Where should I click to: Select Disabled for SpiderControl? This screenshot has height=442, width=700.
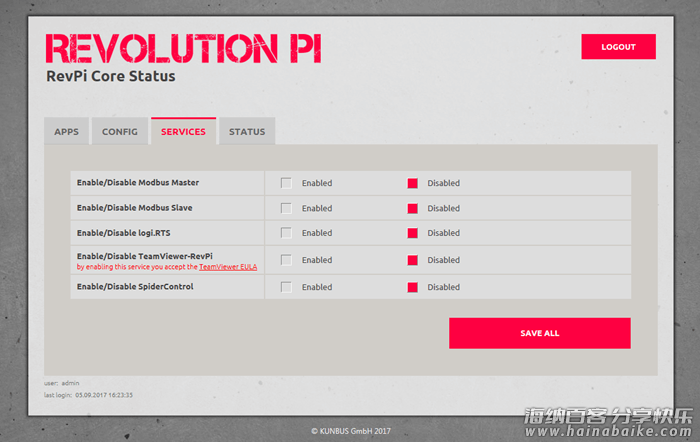[x=412, y=287]
